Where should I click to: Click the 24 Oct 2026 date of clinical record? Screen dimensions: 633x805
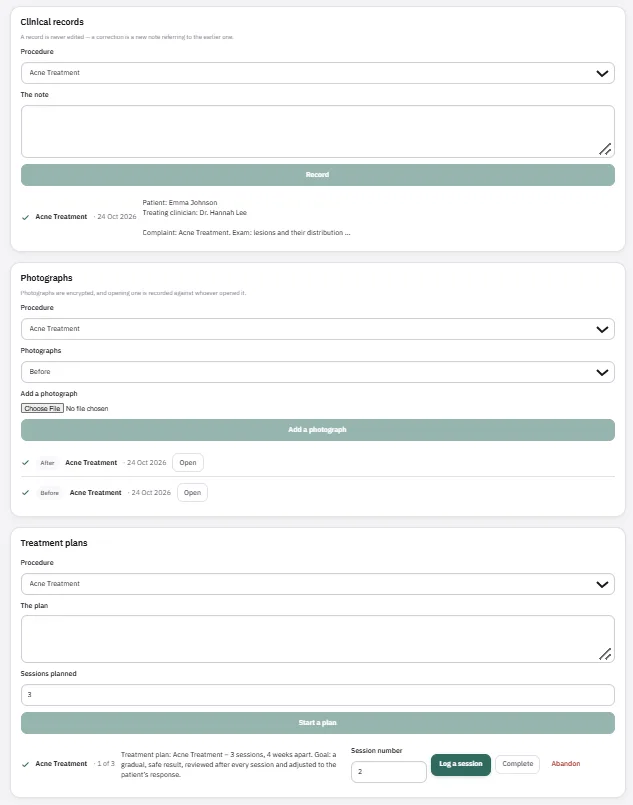(x=117, y=217)
